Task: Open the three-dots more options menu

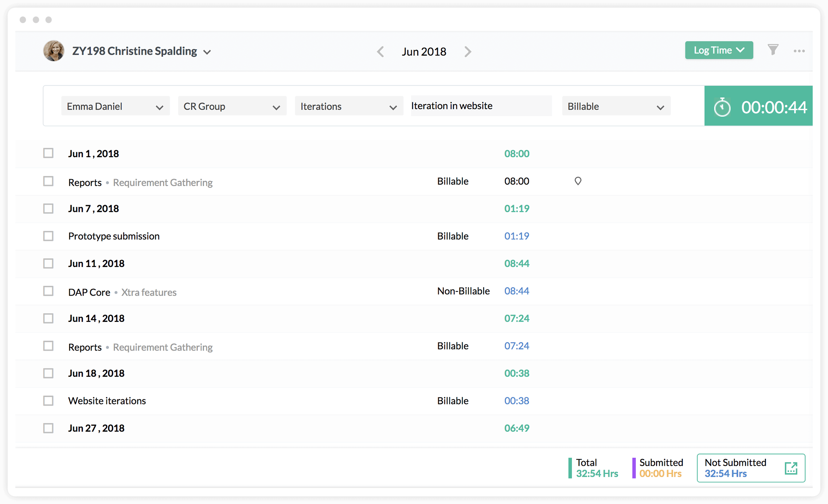Action: pos(799,51)
